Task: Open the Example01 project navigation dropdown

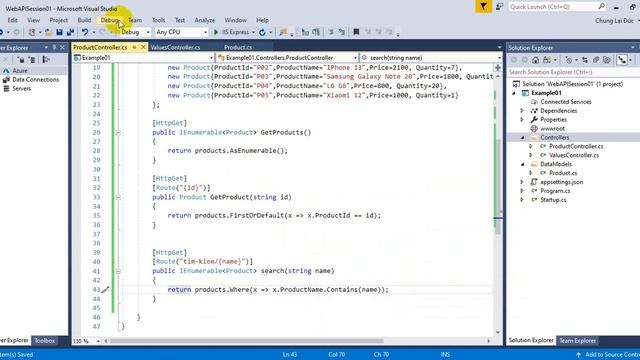Action: click(x=211, y=58)
